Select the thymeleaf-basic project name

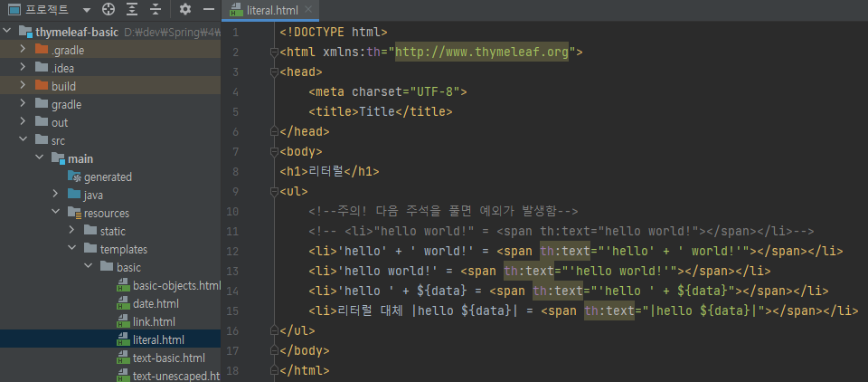tap(77, 33)
